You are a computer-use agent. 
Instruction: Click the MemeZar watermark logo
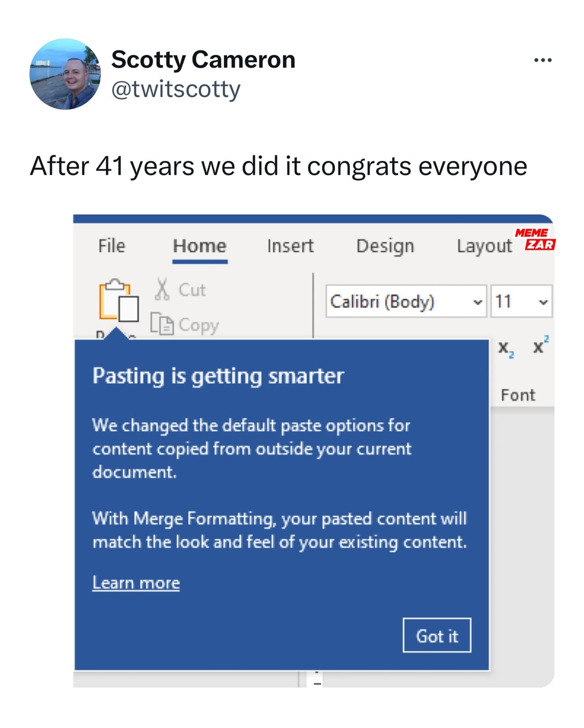[535, 239]
